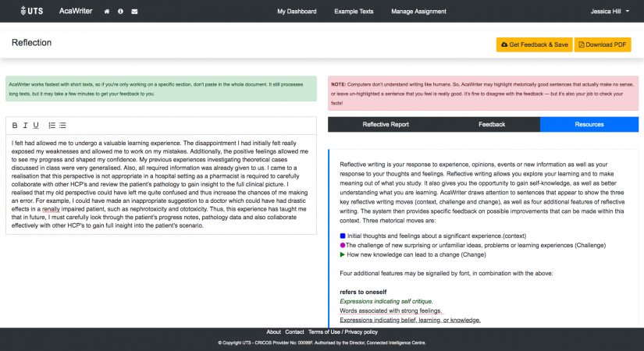644x351 pixels.
Task: Click the Download PDF button
Action: click(603, 44)
